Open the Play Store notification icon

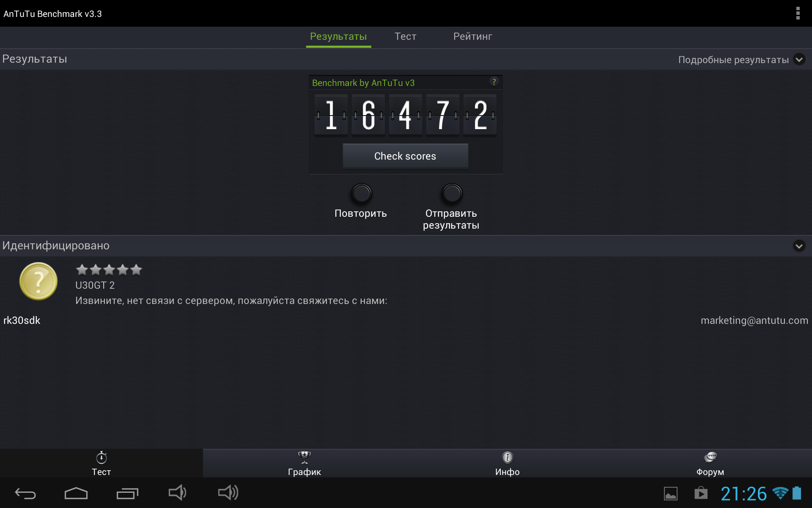pos(701,493)
